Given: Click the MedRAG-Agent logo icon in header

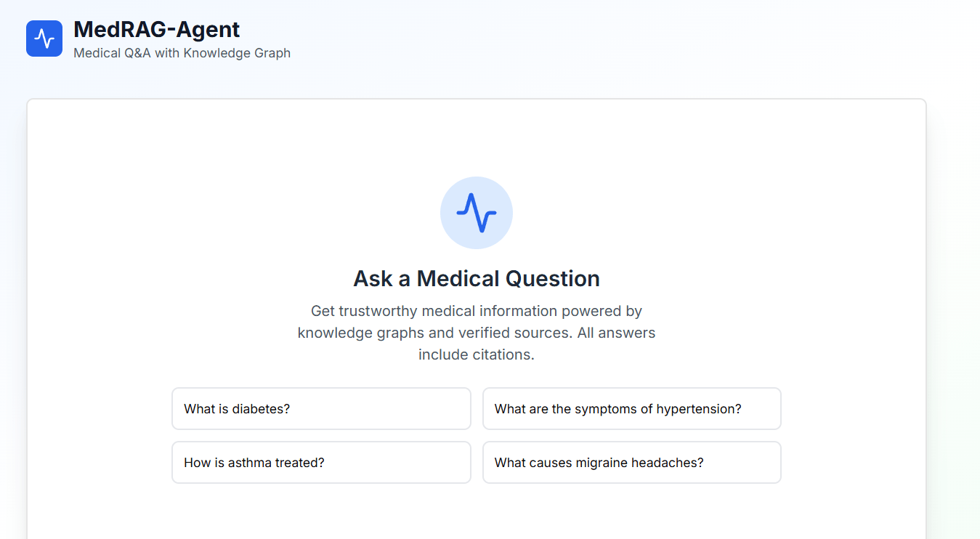Looking at the screenshot, I should (44, 38).
